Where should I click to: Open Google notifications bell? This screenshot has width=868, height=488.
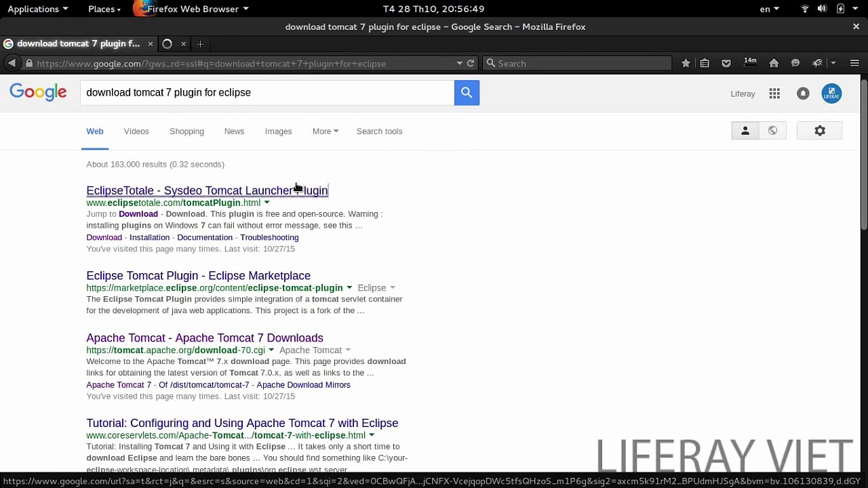(x=803, y=94)
